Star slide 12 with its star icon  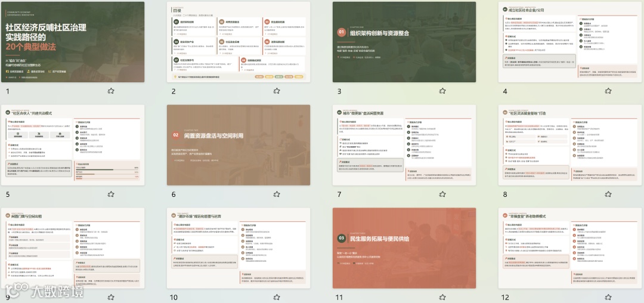pyautogui.click(x=608, y=297)
